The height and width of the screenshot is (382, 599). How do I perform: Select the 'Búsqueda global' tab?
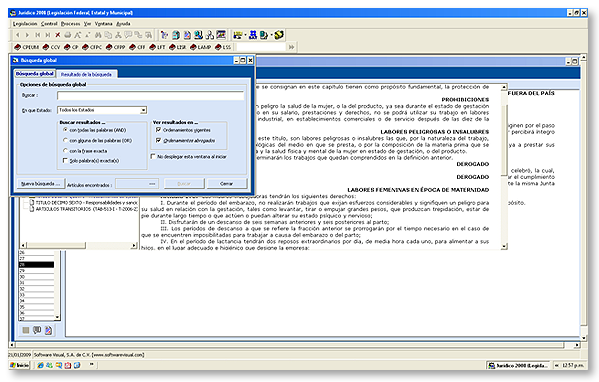35,73
